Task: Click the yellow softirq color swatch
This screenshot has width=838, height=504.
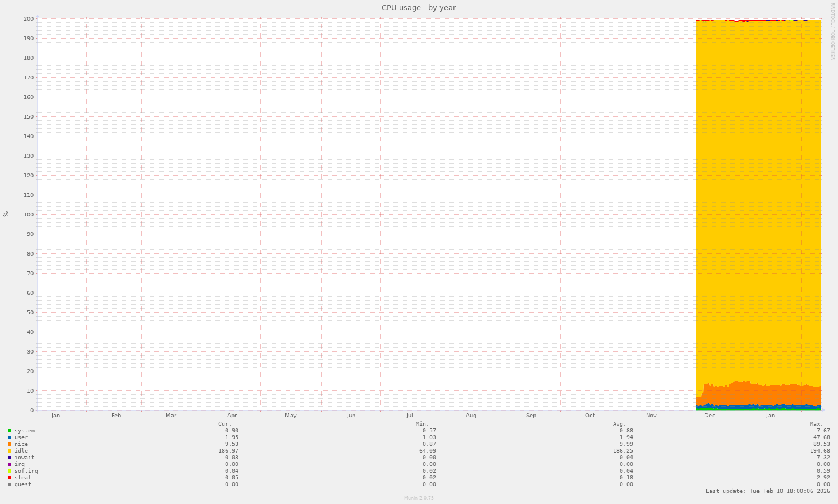Action: pos(10,471)
